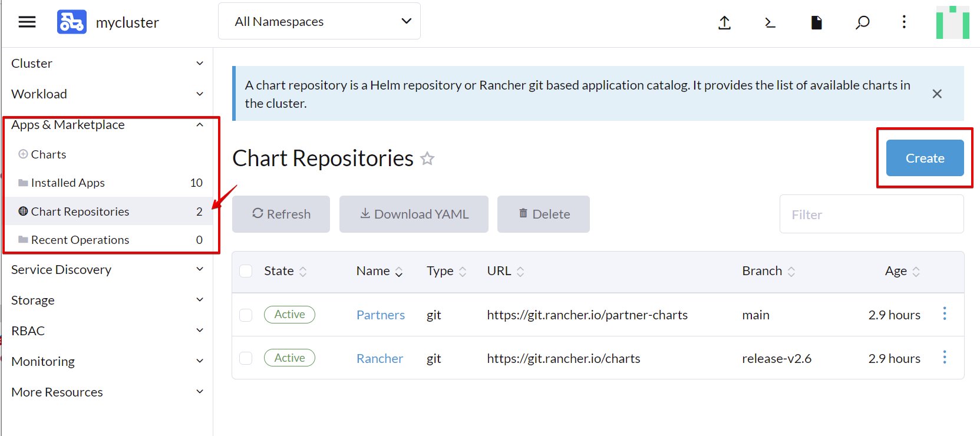Click the Delete button
Screen dimensions: 980x436
point(543,214)
